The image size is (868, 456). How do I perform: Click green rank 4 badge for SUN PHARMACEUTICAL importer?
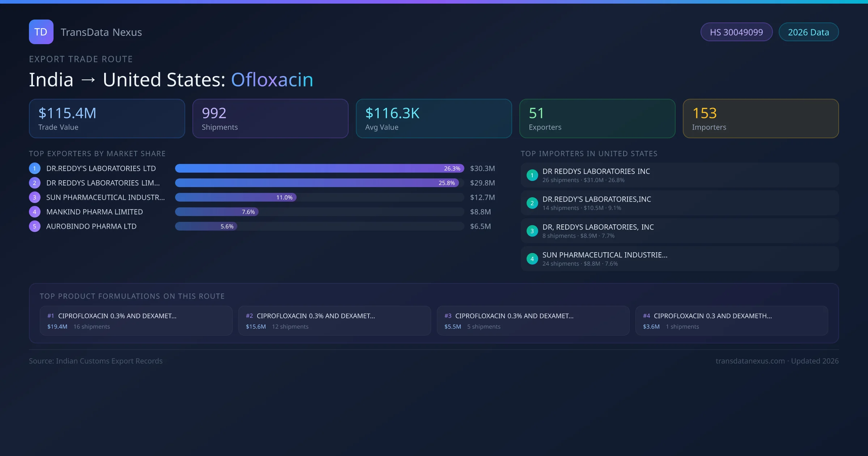click(x=532, y=259)
